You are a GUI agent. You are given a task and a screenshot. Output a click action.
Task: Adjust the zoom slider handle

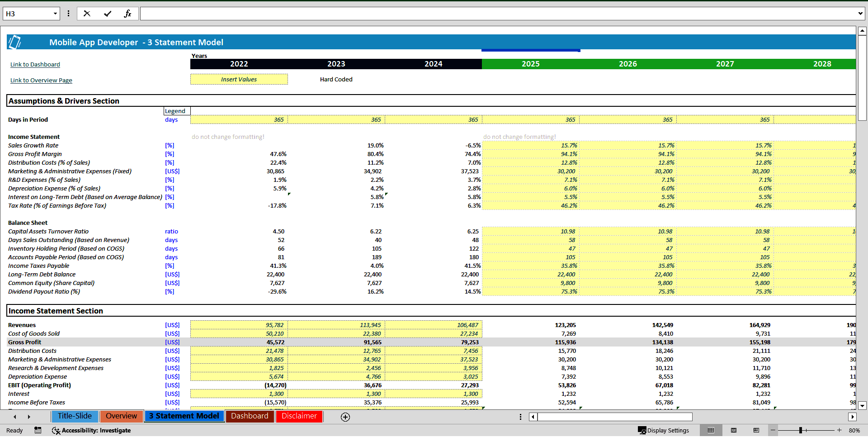pyautogui.click(x=801, y=430)
